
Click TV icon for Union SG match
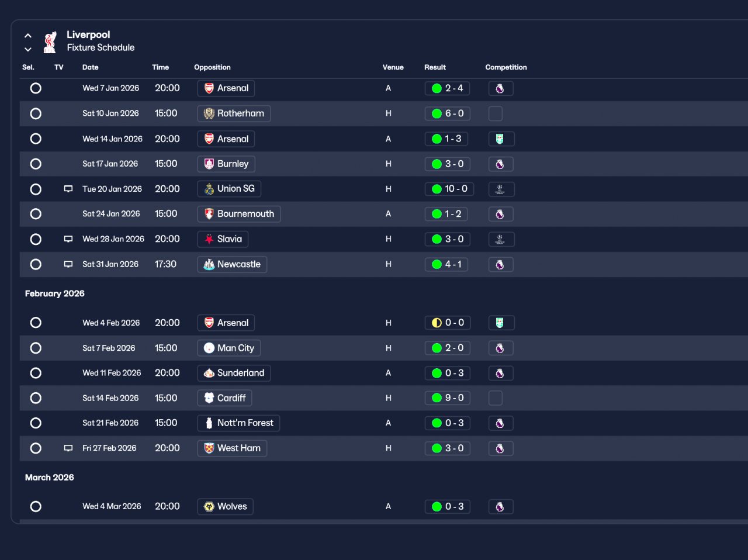click(68, 189)
